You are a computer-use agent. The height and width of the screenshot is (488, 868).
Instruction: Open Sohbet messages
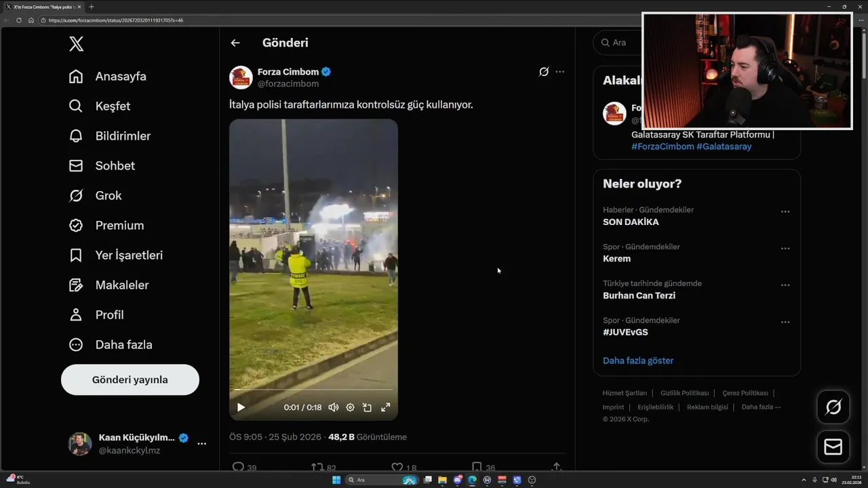pyautogui.click(x=102, y=166)
